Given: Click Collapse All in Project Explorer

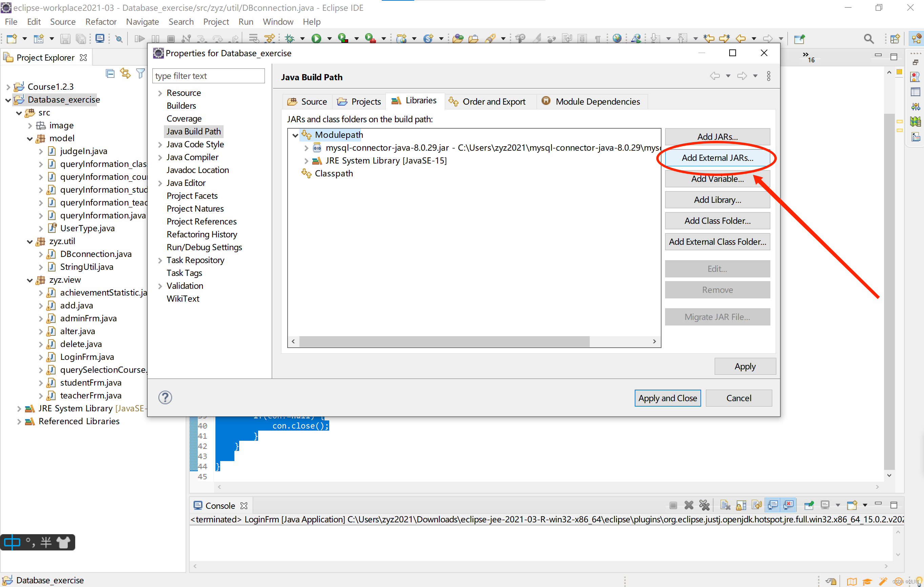Looking at the screenshot, I should (110, 73).
